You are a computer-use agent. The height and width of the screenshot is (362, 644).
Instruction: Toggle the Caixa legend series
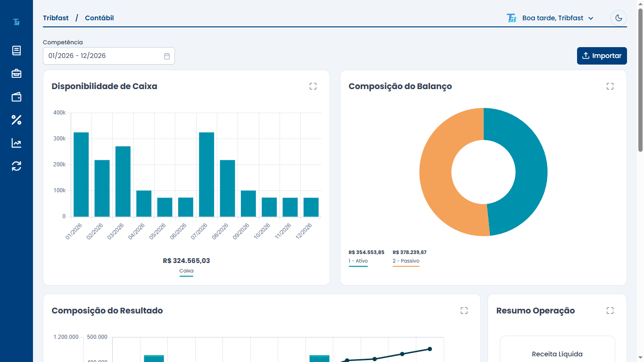pos(186,271)
